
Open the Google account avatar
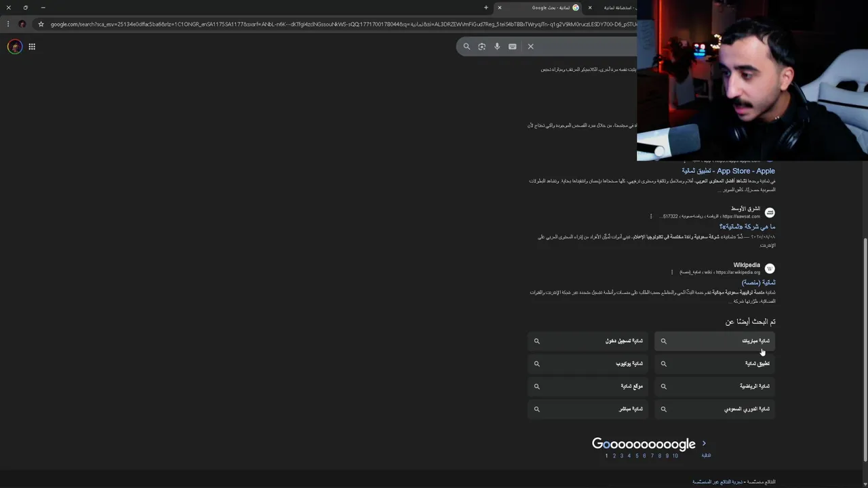click(14, 47)
